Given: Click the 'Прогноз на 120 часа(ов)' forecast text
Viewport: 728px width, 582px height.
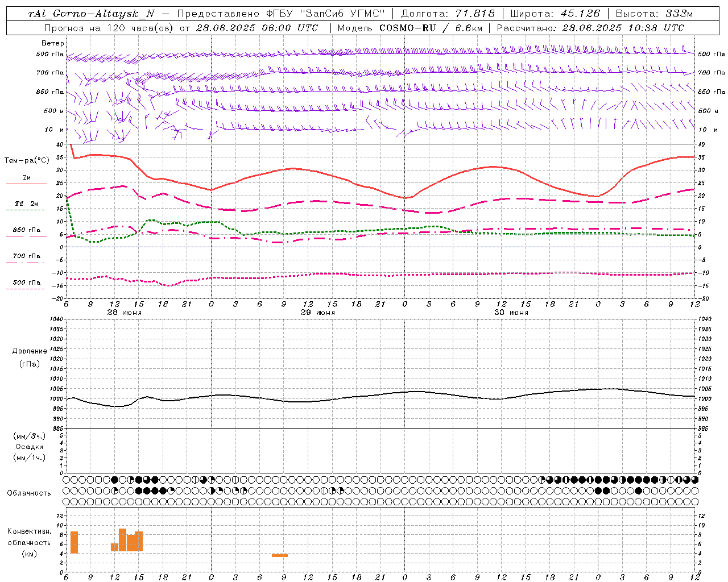Looking at the screenshot, I should coord(109,28).
